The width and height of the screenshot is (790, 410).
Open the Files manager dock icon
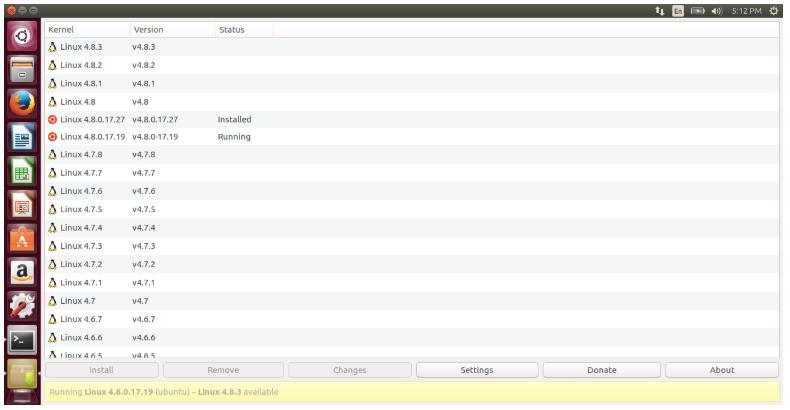tap(22, 70)
